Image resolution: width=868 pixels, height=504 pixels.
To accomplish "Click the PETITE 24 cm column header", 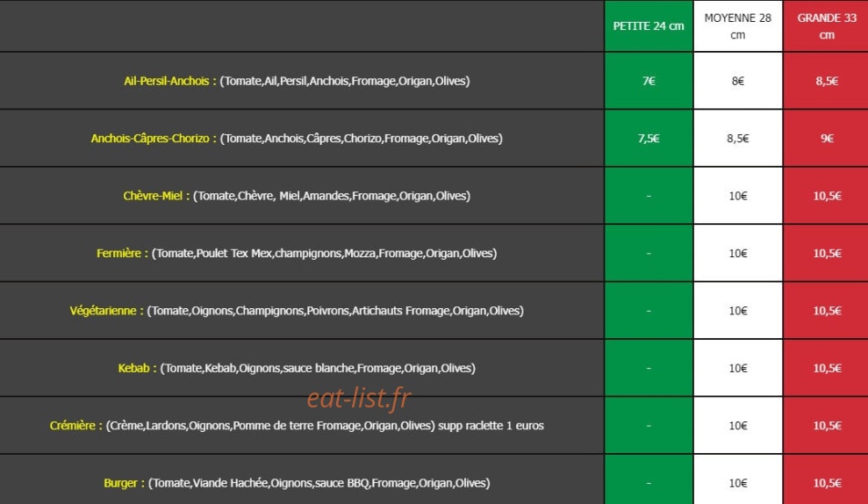I will [x=649, y=26].
